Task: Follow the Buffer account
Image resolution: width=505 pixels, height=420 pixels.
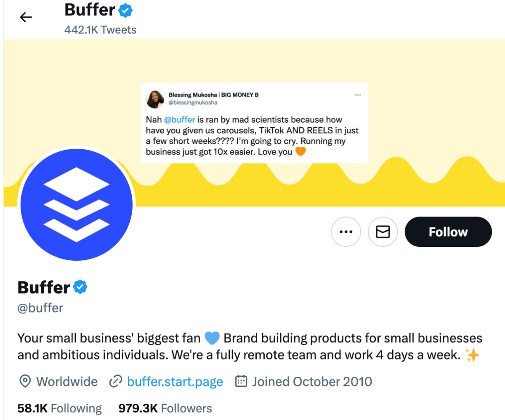Action: [x=448, y=232]
